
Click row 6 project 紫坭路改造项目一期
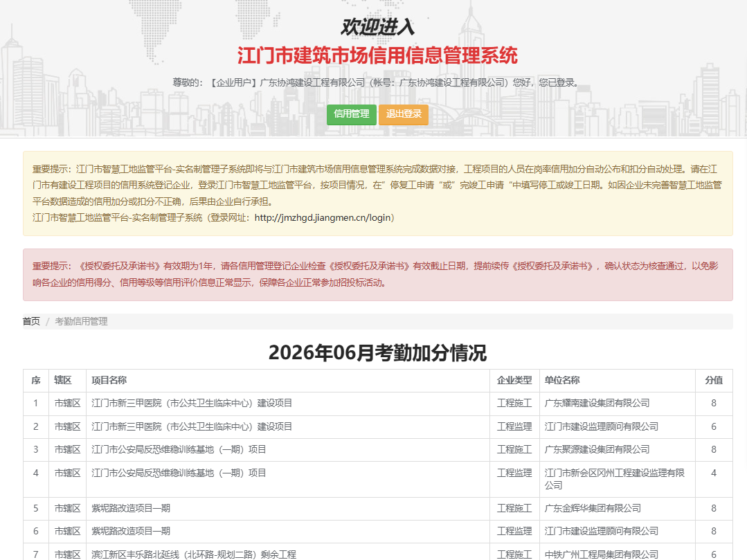pyautogui.click(x=131, y=532)
